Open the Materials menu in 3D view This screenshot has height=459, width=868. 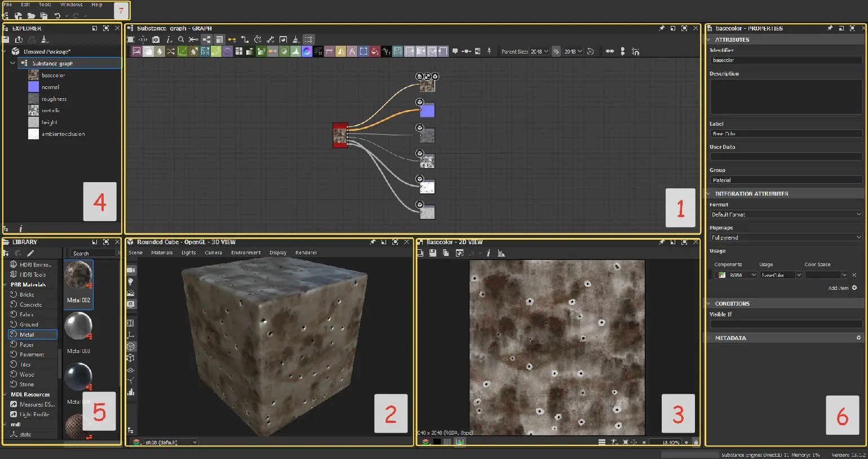[x=162, y=253]
